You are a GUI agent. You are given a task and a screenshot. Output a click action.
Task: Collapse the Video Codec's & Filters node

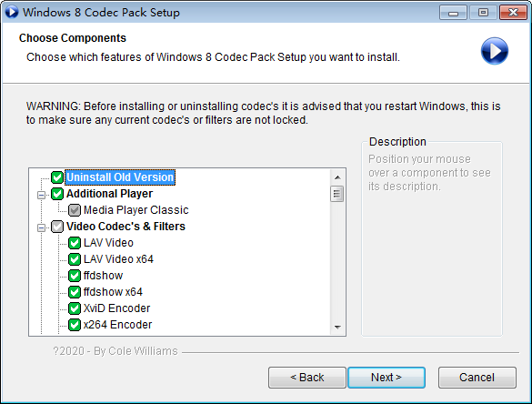[x=41, y=227]
